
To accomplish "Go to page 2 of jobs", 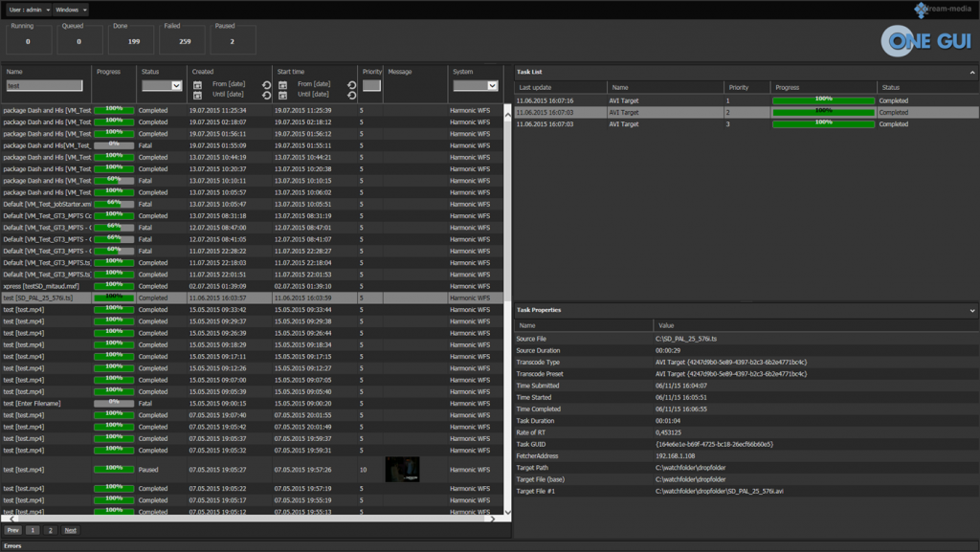I will (x=51, y=530).
